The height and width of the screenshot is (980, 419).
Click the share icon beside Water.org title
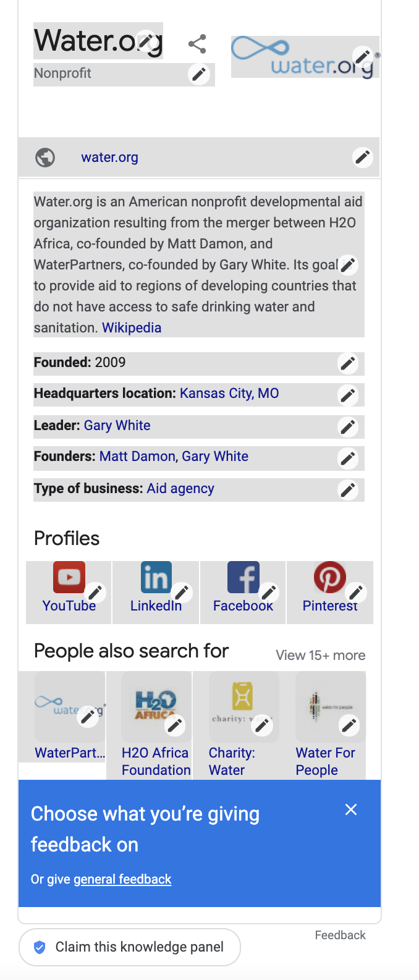pos(197,44)
